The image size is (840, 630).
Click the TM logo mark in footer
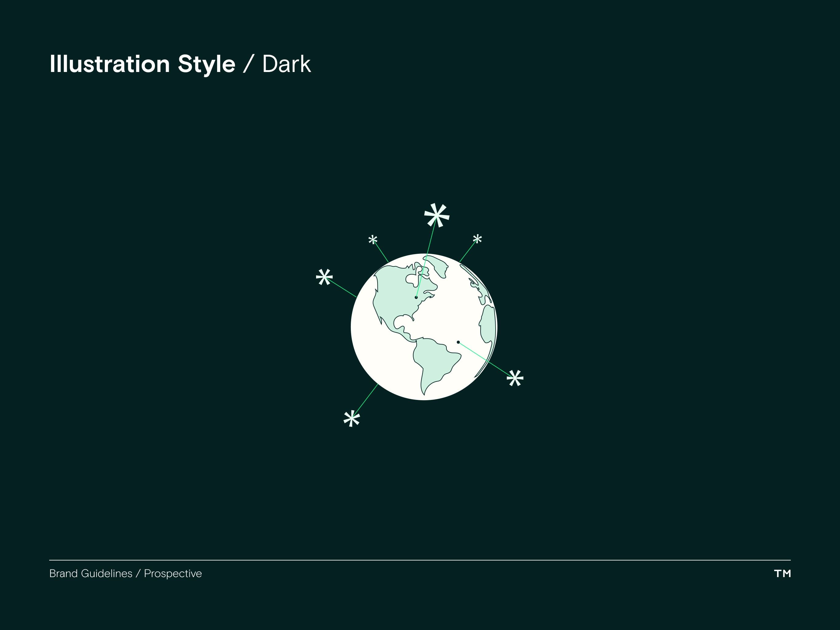(x=782, y=573)
